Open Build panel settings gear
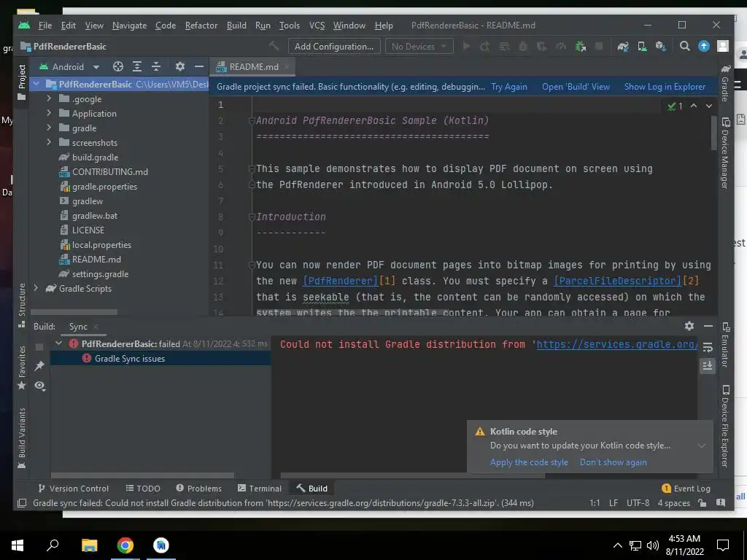The height and width of the screenshot is (560, 747). coord(689,326)
